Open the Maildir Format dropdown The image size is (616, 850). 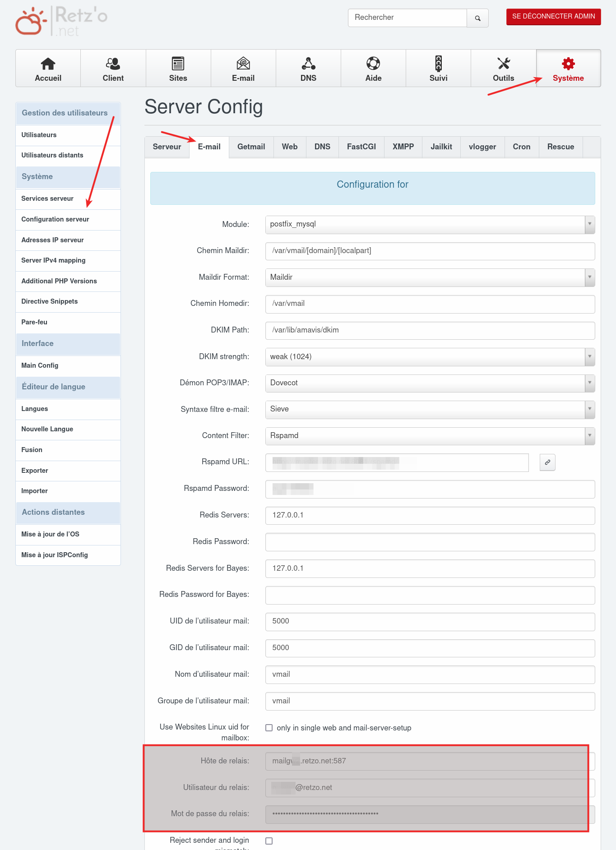pyautogui.click(x=430, y=277)
